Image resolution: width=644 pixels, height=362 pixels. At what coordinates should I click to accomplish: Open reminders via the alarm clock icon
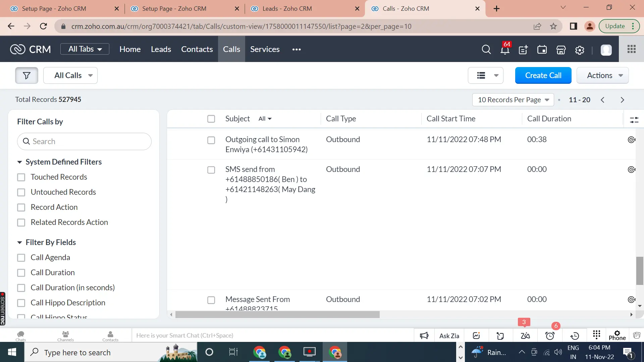pos(550,336)
